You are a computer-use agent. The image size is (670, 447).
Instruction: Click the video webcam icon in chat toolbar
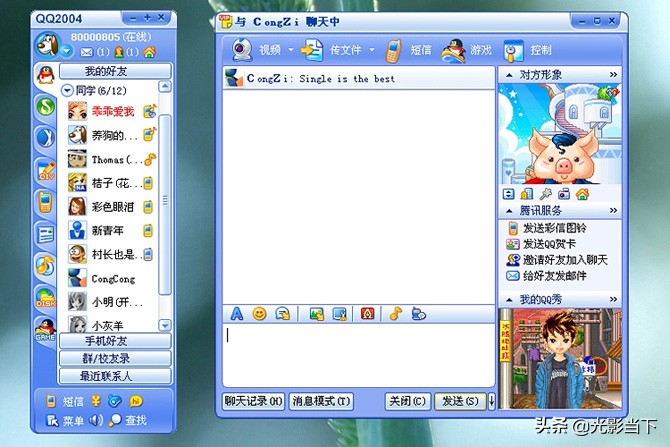click(x=242, y=50)
